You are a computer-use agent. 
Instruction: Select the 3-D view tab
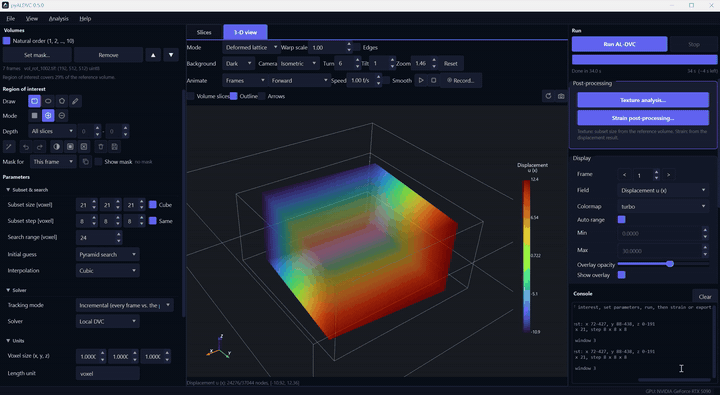(245, 32)
